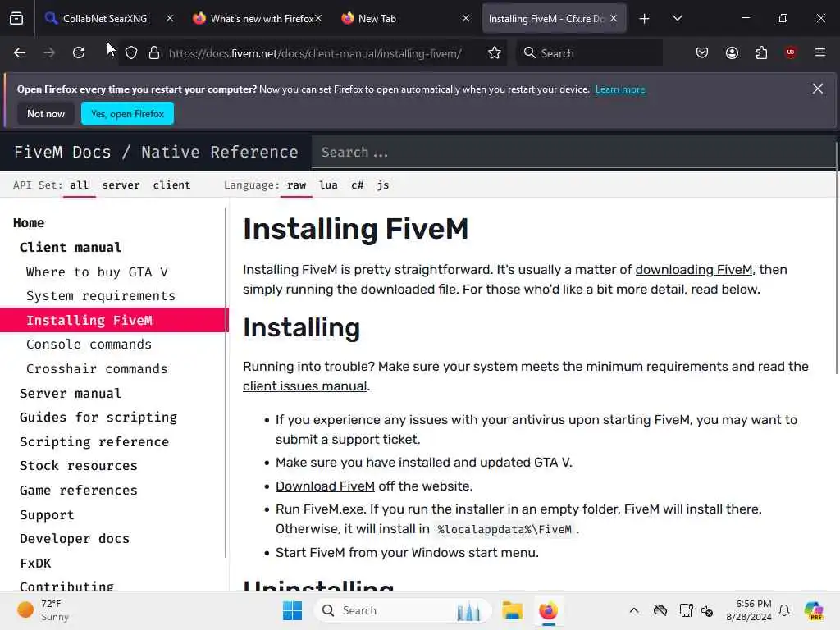Click the browser forward arrow
Screen dimensions: 840x630
click(x=48, y=52)
